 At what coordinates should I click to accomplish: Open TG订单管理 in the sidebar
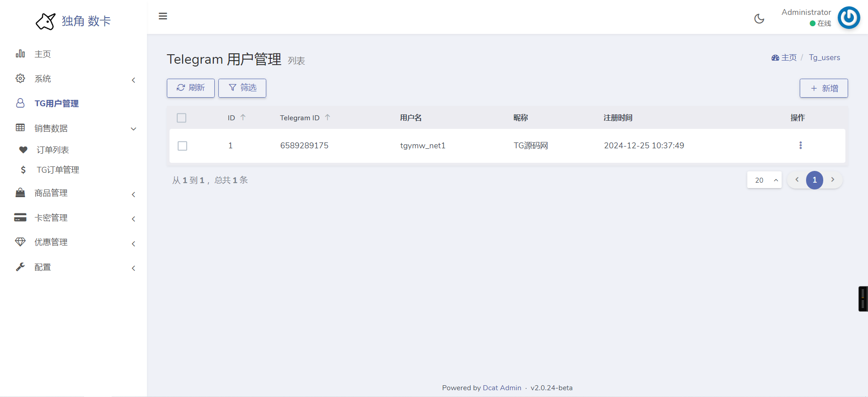click(58, 170)
